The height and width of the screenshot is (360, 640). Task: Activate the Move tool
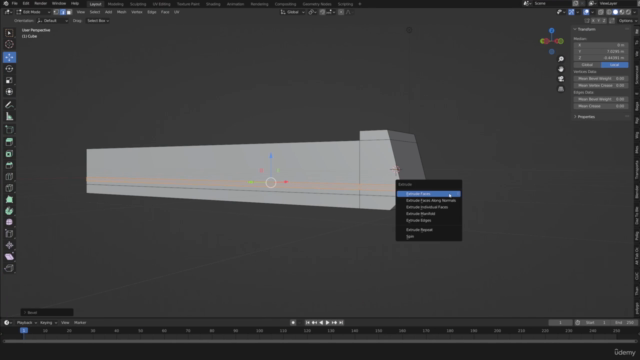pyautogui.click(x=9, y=57)
